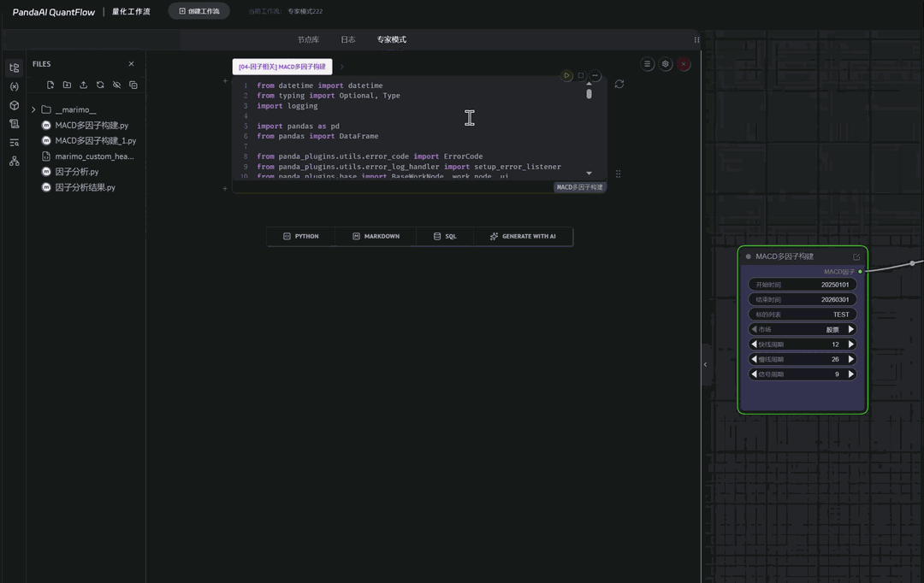
Task: Open the cell more-actions ellipsis menu
Action: tap(595, 75)
